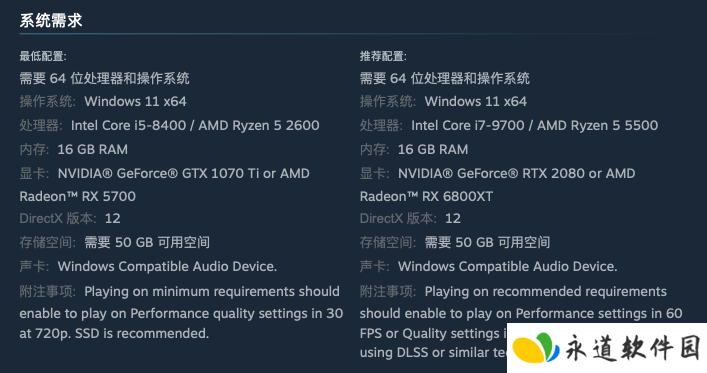The width and height of the screenshot is (707, 373).
Task: Click the GTX 1070 Ti graphics line
Action: [165, 173]
